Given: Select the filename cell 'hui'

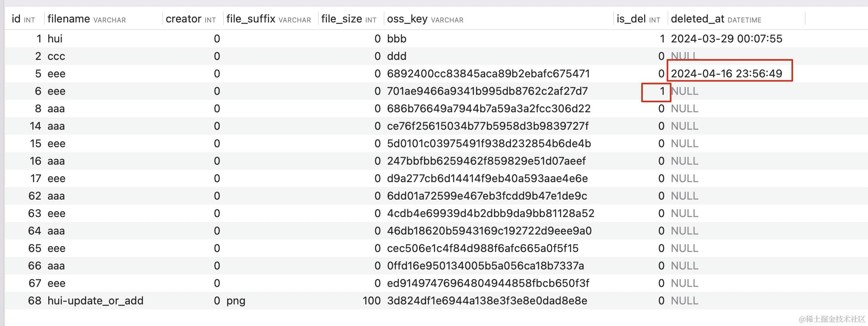Looking at the screenshot, I should click(55, 39).
